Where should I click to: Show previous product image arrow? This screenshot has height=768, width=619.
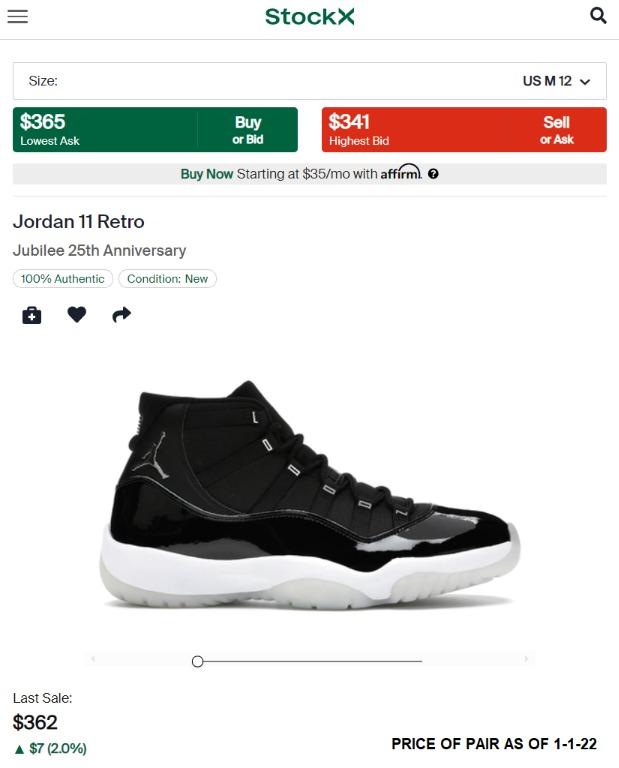coord(93,659)
